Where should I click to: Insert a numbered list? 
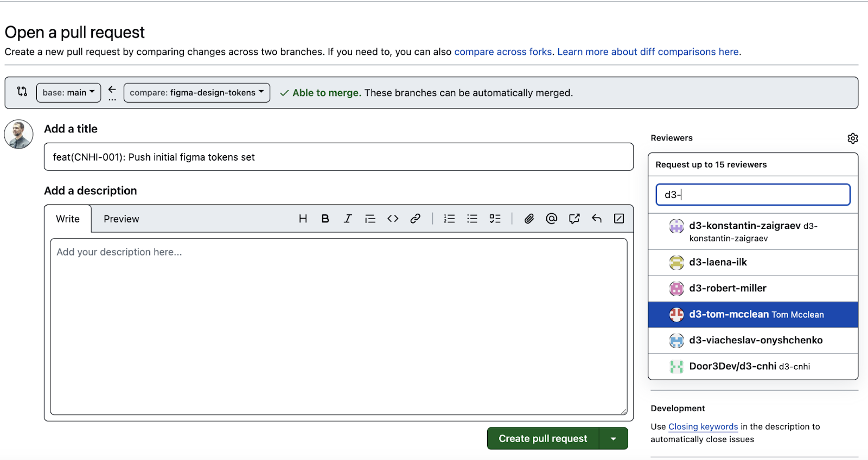[x=449, y=219]
